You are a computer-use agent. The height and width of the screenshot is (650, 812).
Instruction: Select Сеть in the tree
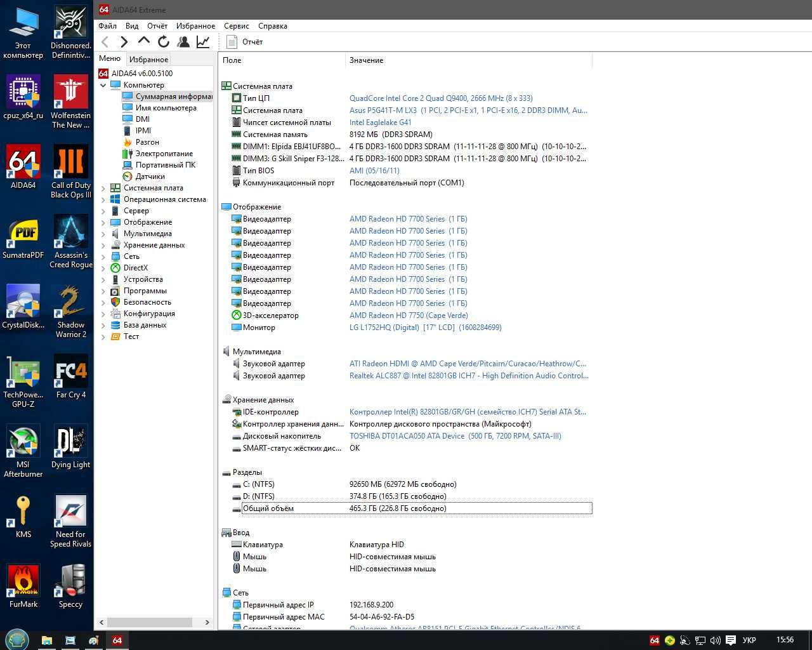tap(125, 256)
